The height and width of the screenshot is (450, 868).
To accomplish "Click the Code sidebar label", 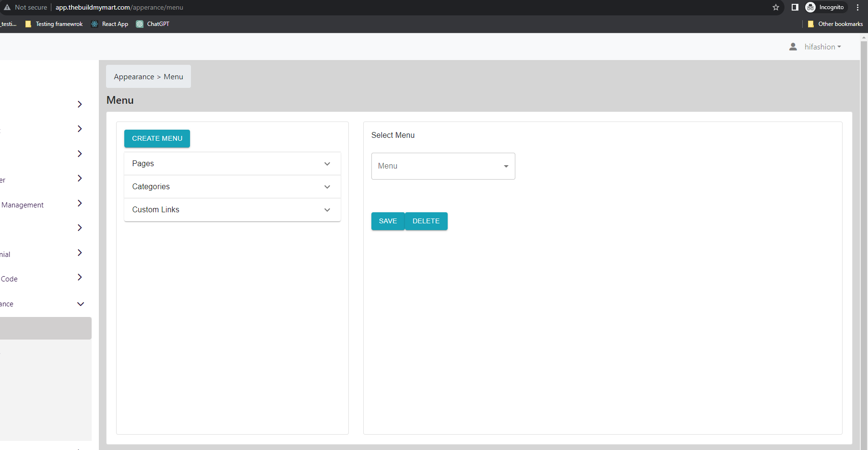I will click(9, 279).
